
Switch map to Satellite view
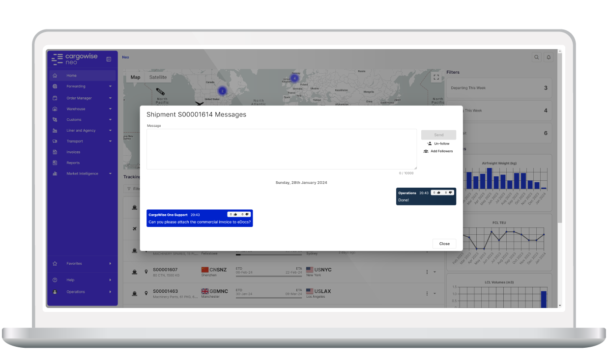(x=158, y=77)
